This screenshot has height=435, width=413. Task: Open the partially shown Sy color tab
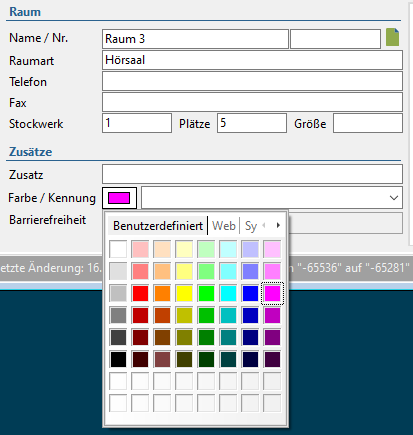[251, 226]
